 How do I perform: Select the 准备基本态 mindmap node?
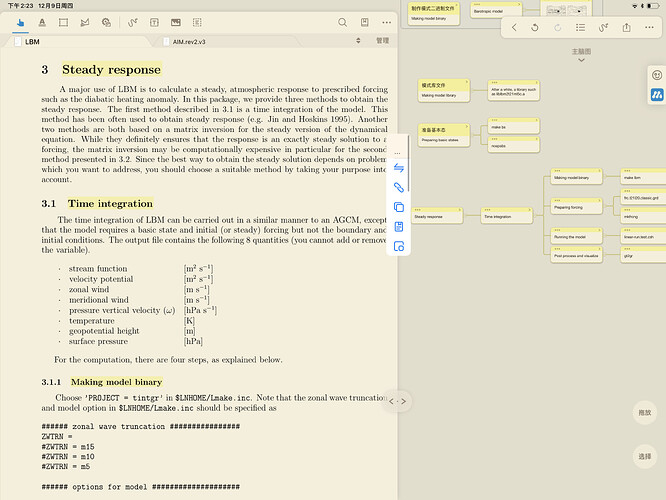(x=444, y=135)
